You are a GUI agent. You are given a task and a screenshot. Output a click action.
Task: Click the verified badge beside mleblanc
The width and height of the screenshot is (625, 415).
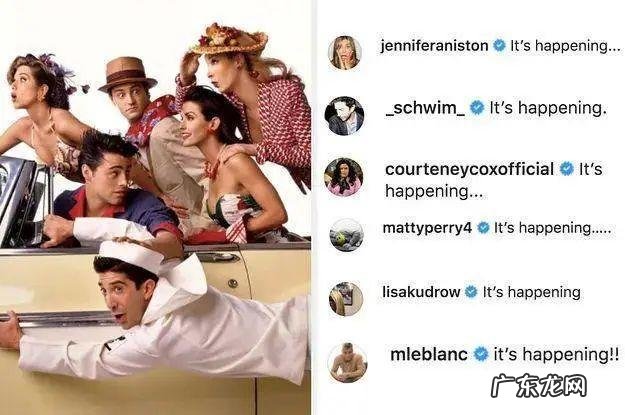(481, 354)
